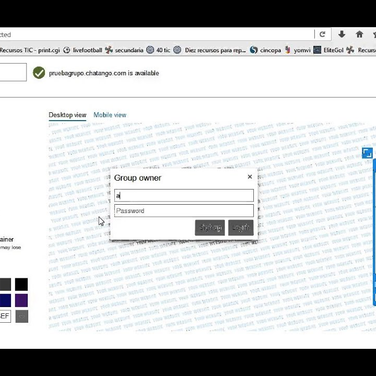This screenshot has width=376, height=376.
Task: Click the hex color code field ending EF
Action: [x=5, y=316]
